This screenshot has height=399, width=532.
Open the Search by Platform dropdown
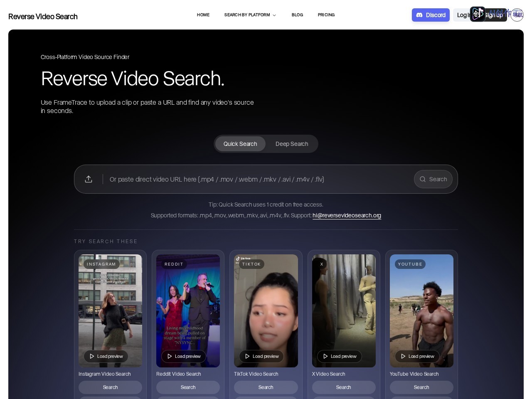click(250, 15)
